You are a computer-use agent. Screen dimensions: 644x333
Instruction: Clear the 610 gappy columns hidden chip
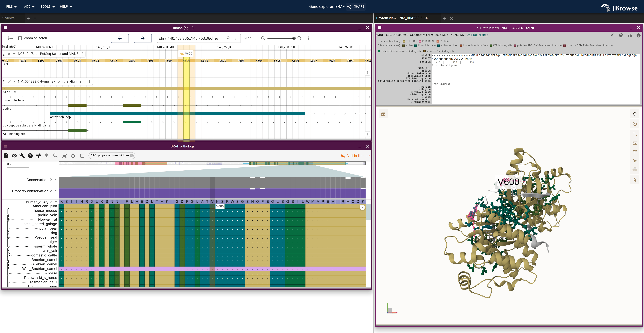tap(132, 155)
